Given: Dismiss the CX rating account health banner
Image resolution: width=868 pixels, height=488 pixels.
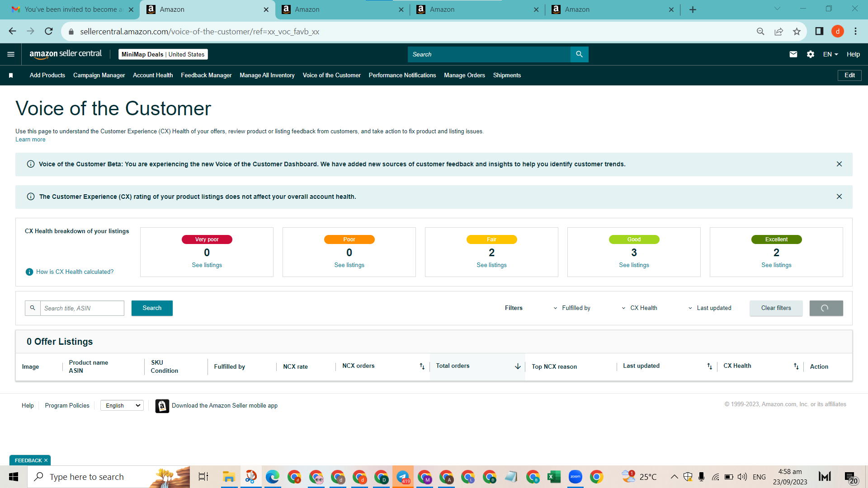Looking at the screenshot, I should 839,197.
